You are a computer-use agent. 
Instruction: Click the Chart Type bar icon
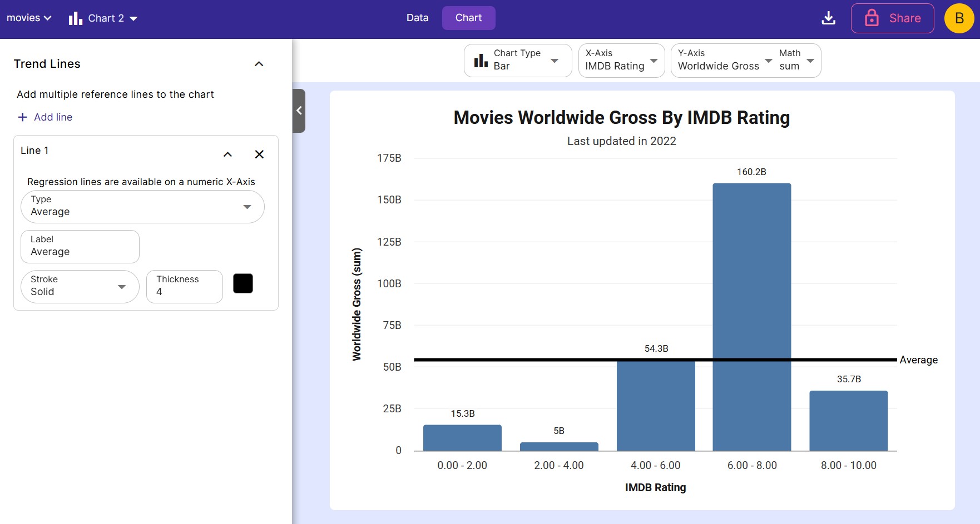[x=481, y=61]
